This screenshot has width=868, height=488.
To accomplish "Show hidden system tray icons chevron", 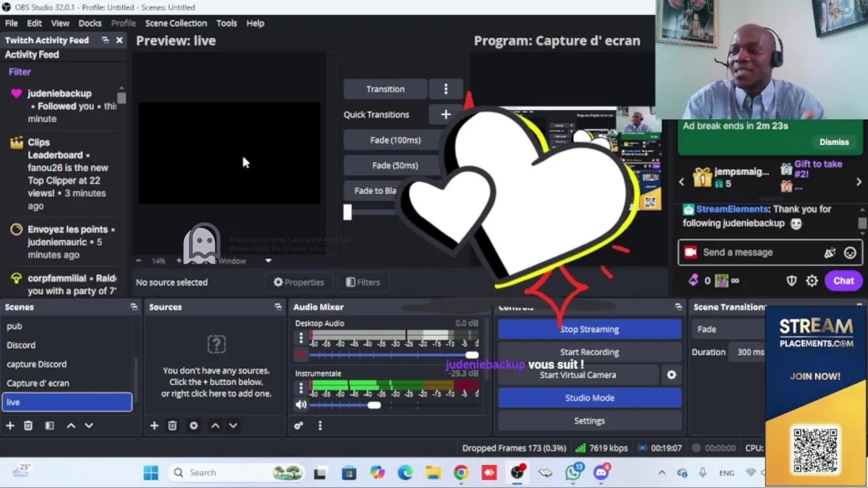I will [x=662, y=472].
